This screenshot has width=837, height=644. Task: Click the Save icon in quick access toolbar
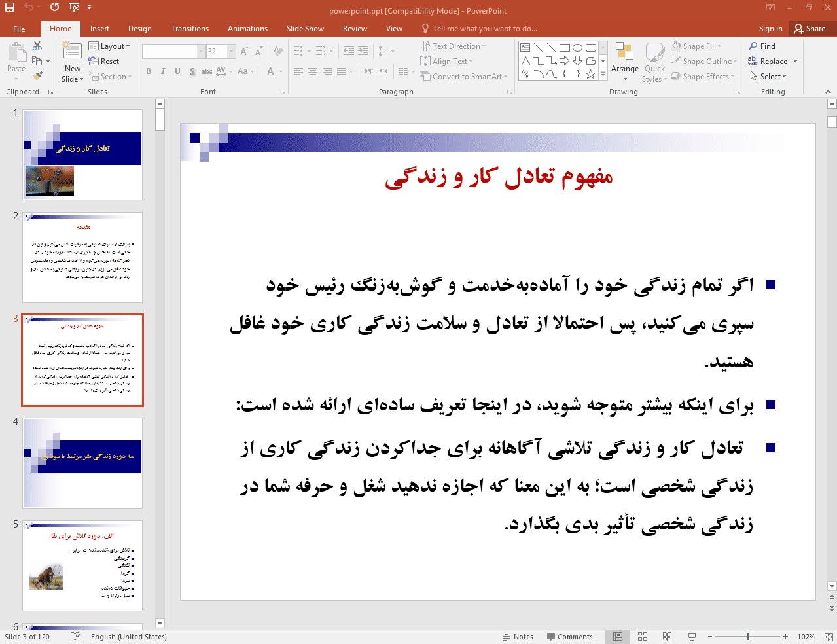point(9,7)
